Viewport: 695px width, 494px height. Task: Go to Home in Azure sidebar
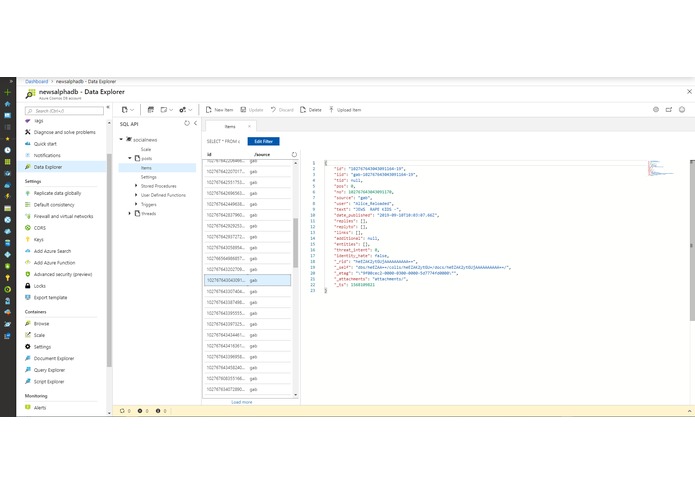[8, 104]
